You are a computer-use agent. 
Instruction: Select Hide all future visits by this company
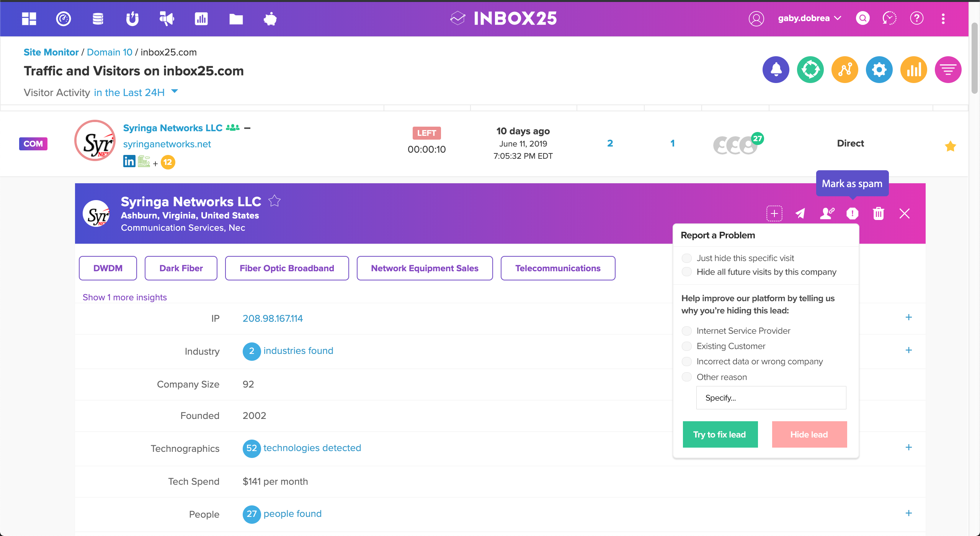point(687,272)
